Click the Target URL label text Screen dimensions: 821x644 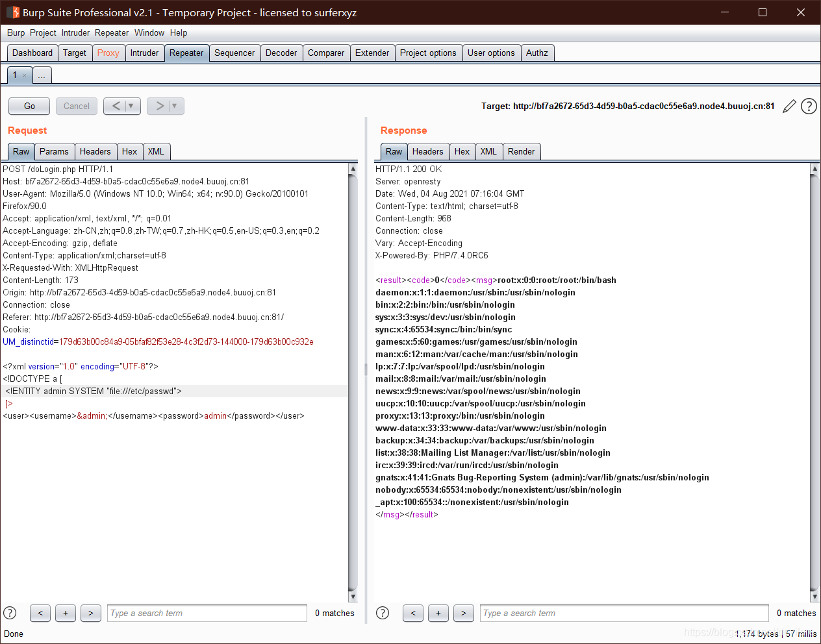(x=627, y=106)
